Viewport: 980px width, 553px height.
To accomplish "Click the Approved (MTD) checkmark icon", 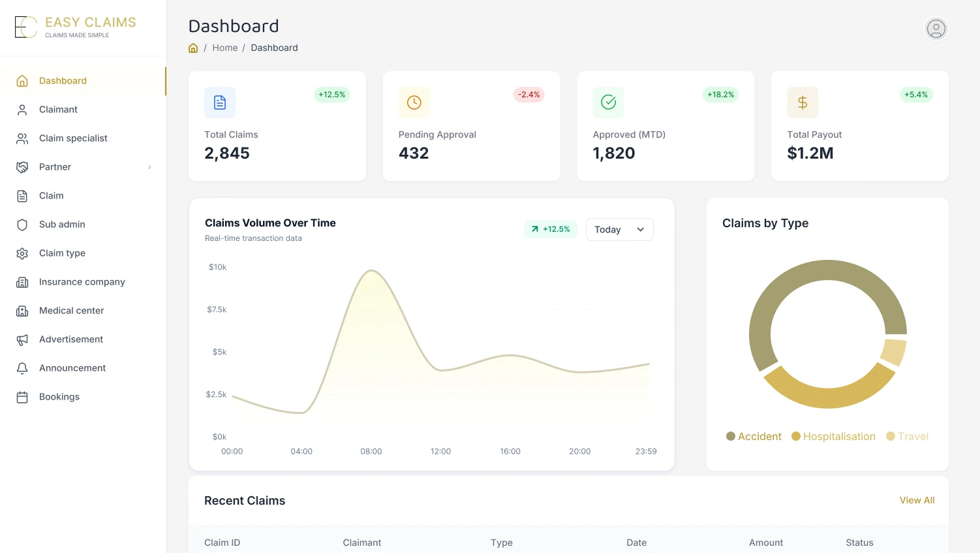I will tap(608, 103).
